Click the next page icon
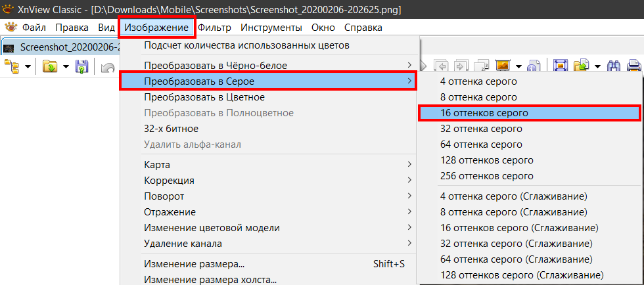The image size is (644, 285). [x=461, y=66]
